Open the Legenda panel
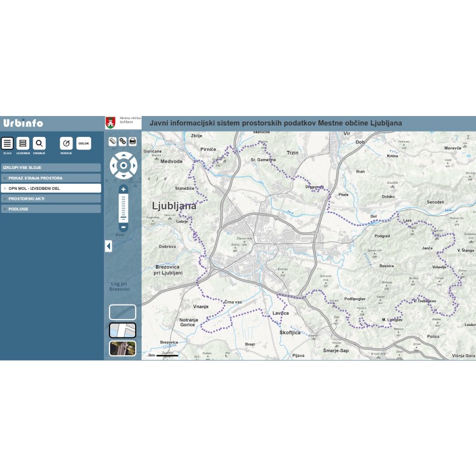476x476 pixels. click(23, 143)
